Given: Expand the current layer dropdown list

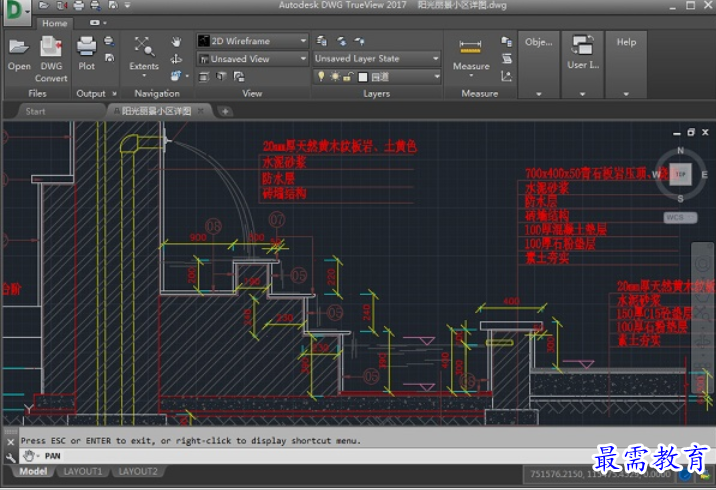Looking at the screenshot, I should click(437, 77).
